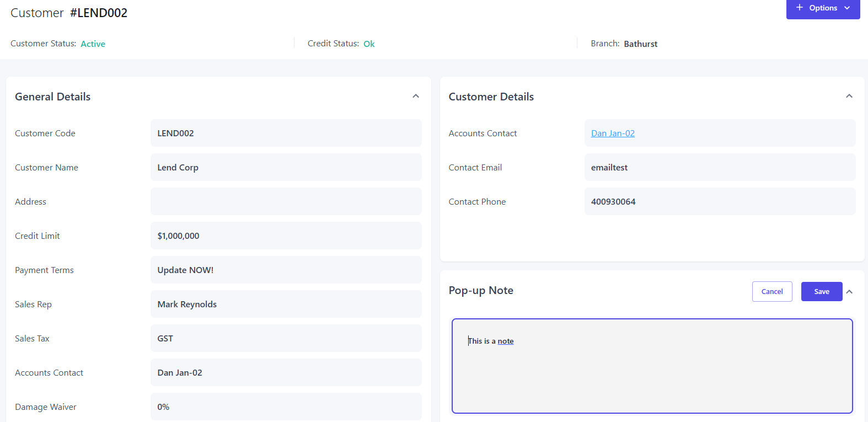Click the Damage Waiver percentage field

[x=286, y=407]
